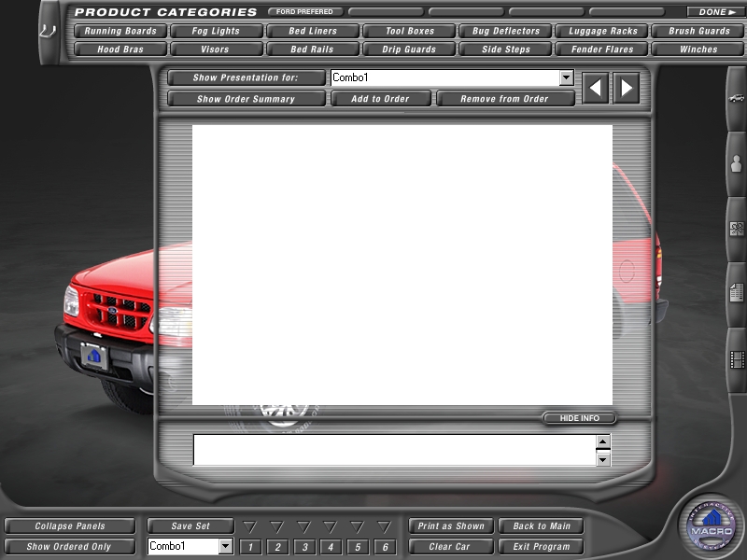This screenshot has height=560, width=747.
Task: Click the triangle marker above slot 1
Action: coord(250,527)
